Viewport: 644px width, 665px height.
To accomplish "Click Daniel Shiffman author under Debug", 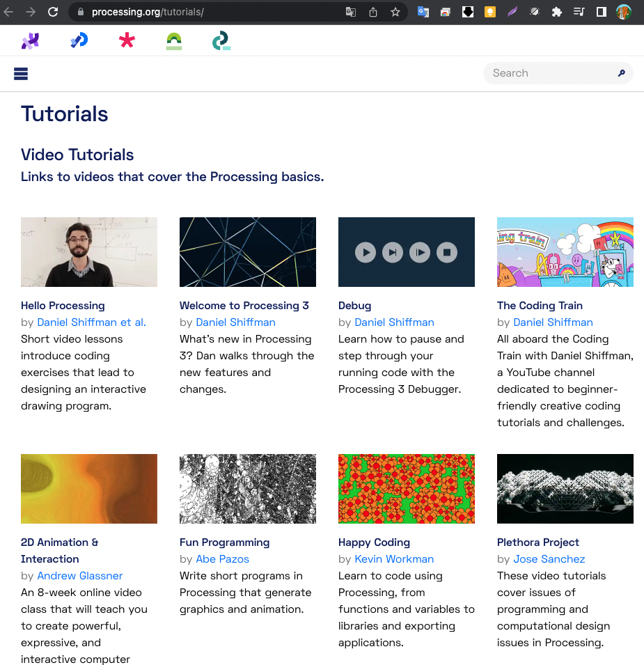I will (x=394, y=322).
